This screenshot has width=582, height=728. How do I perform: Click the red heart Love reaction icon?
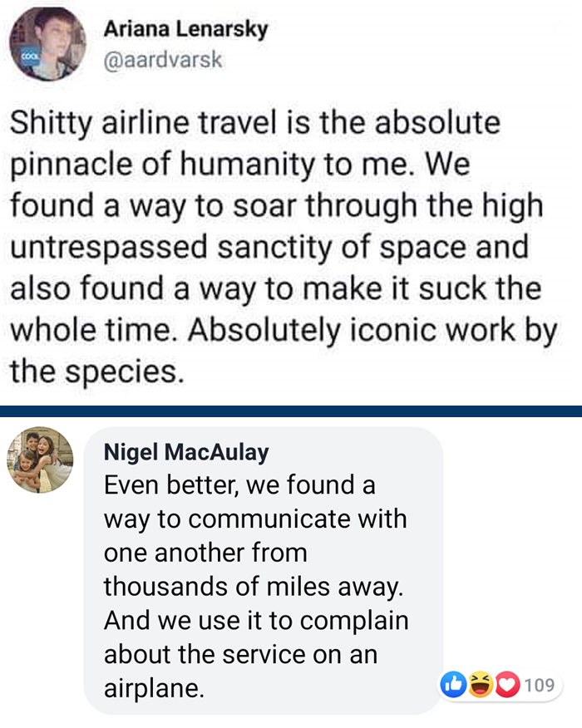[507, 685]
